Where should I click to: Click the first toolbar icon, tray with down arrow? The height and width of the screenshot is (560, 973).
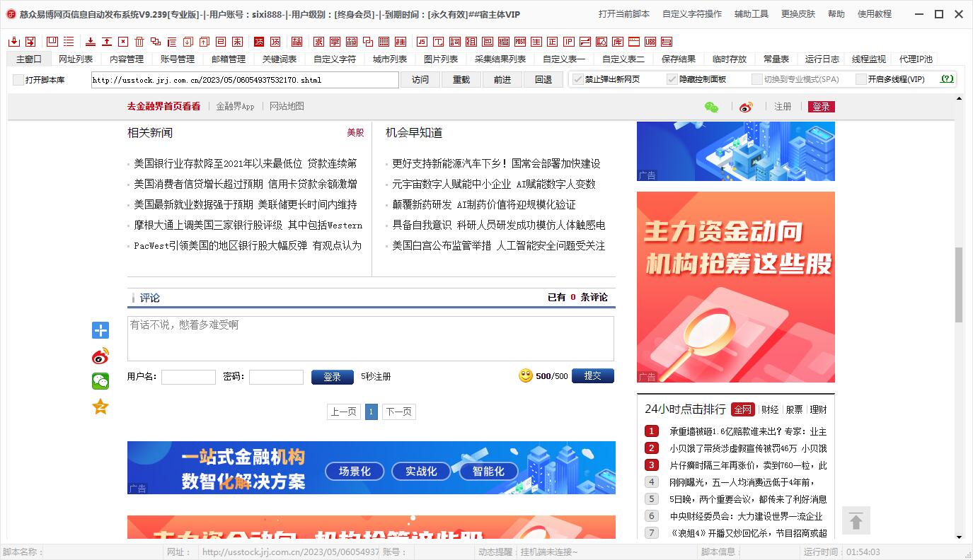[15, 42]
